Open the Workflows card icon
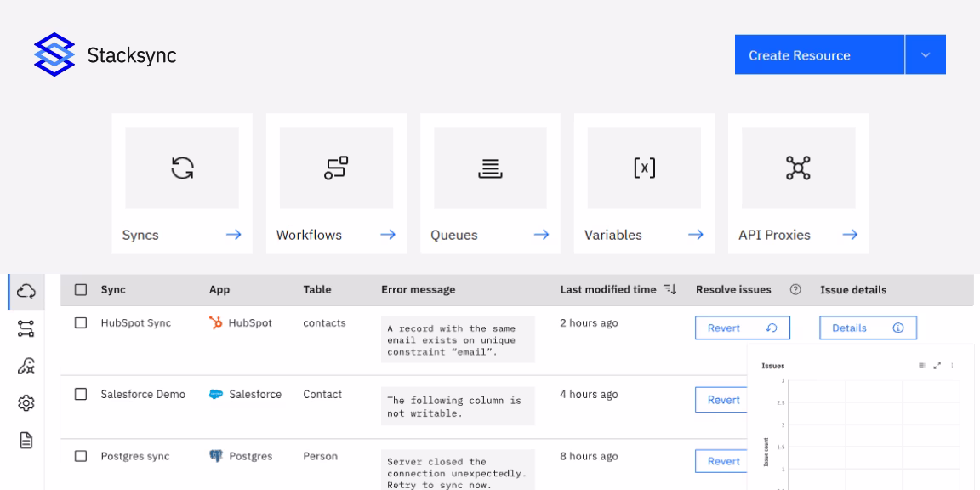Viewport: 980px width, 490px height. [x=336, y=168]
